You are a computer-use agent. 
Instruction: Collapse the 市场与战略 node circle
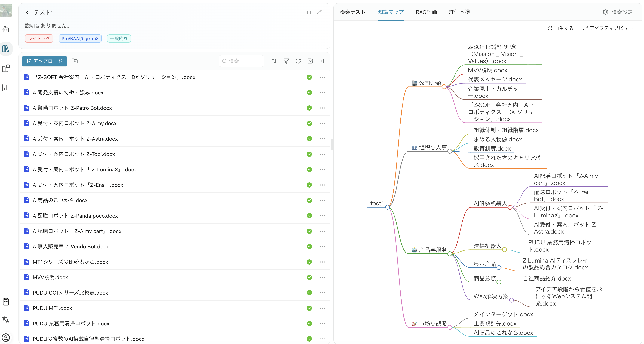point(450,327)
